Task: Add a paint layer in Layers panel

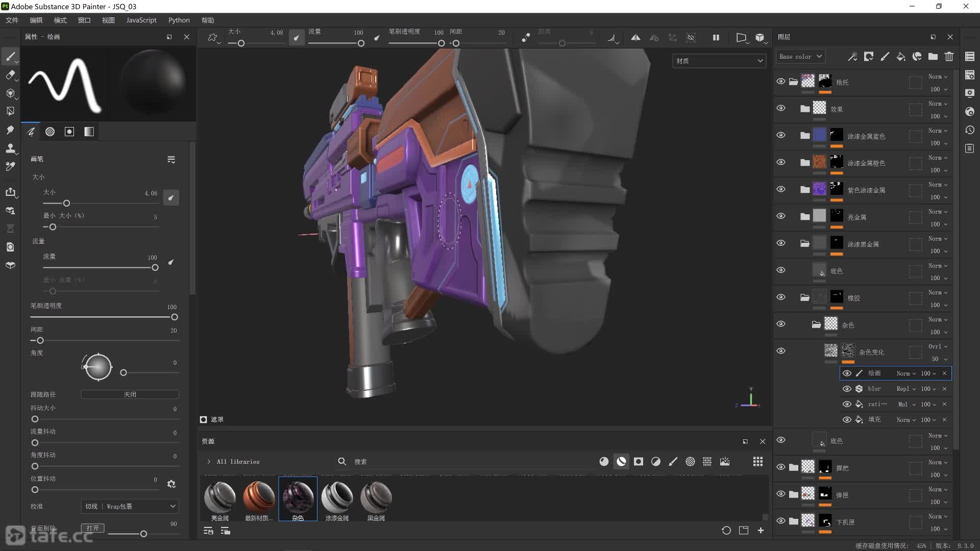Action: click(885, 57)
